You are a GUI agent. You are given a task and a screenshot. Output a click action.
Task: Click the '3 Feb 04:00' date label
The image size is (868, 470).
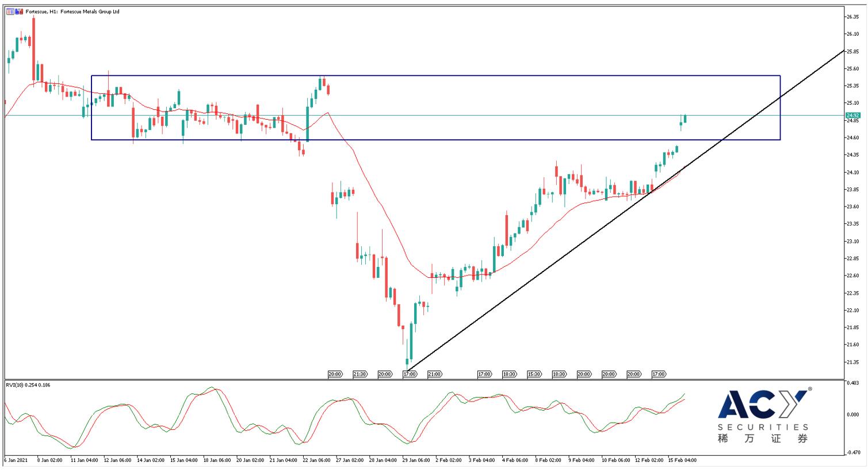(x=483, y=460)
